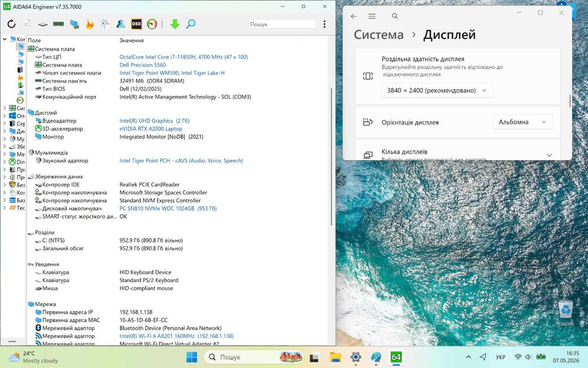Viewport: 588px width, 368px height.
Task: Go back in the Settings window
Action: (x=353, y=16)
